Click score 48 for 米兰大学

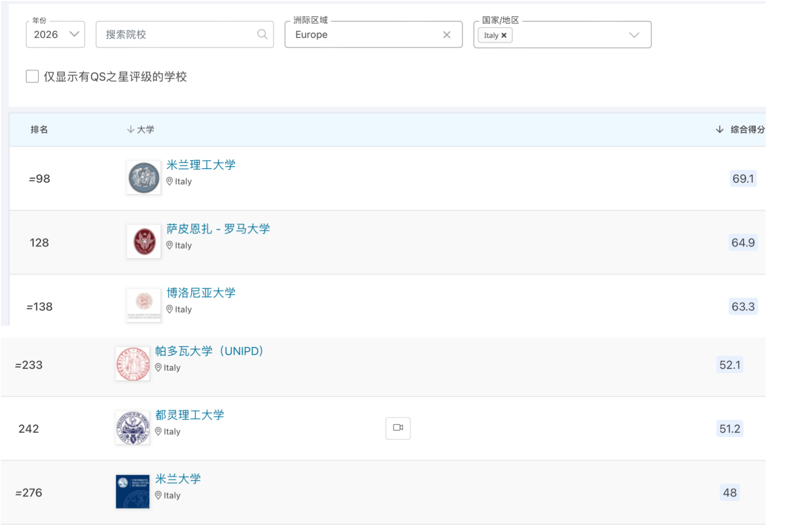click(730, 493)
